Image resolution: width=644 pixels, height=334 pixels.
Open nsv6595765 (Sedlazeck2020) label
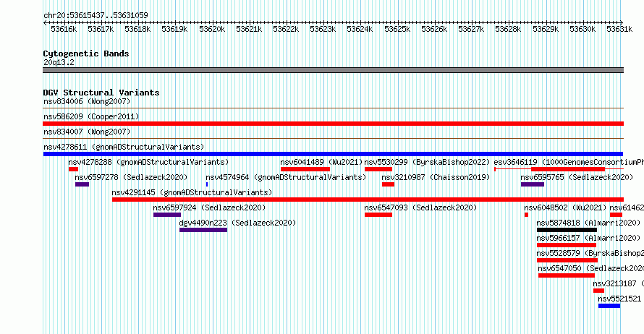click(577, 177)
